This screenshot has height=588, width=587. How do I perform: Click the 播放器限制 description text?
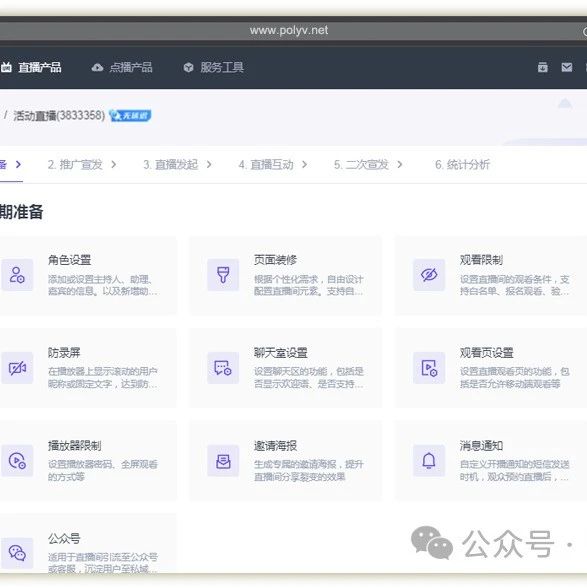click(x=103, y=471)
